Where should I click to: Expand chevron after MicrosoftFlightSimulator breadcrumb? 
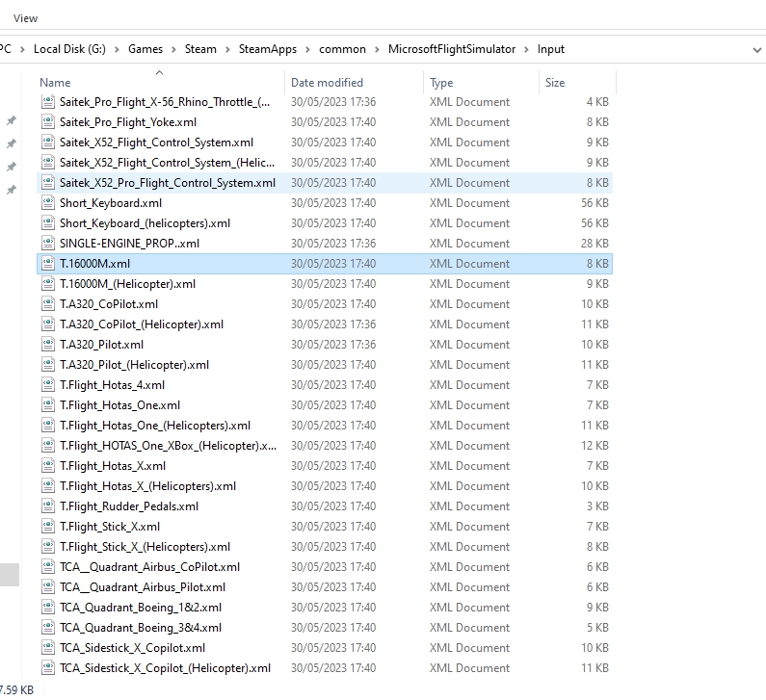click(526, 50)
